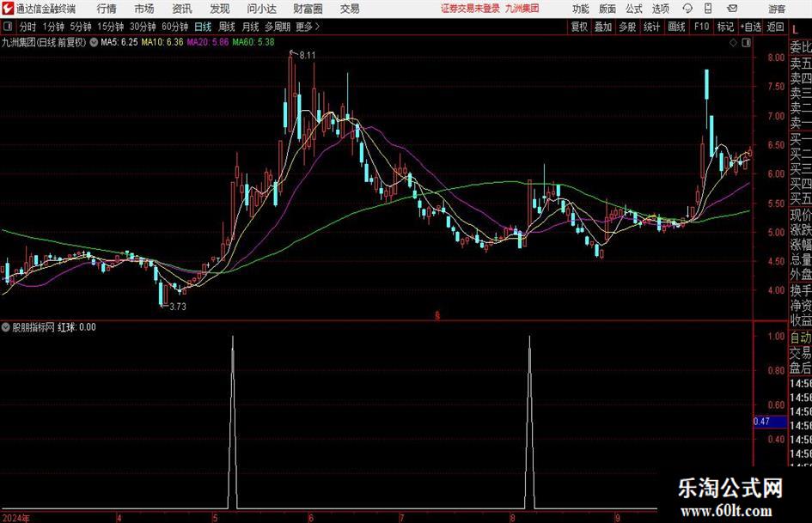This screenshot has width=812, height=523.
Task: Switch to the 30分钟 period tab
Action: click(143, 27)
